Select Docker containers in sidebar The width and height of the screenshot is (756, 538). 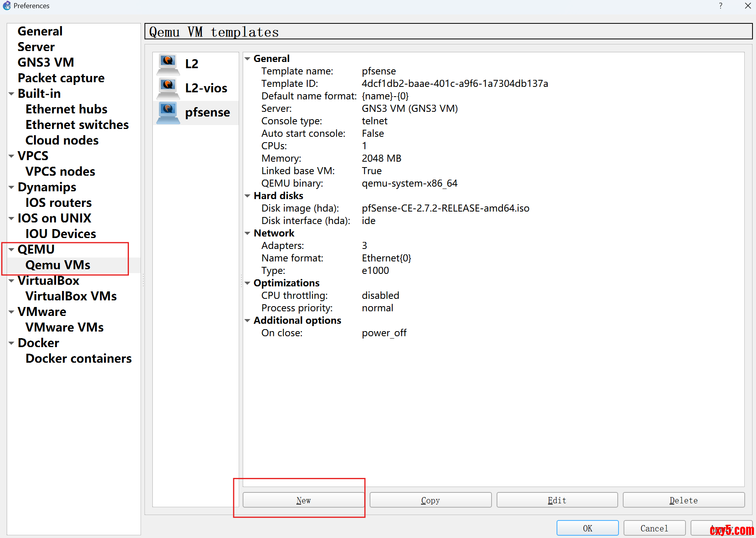[x=78, y=358]
